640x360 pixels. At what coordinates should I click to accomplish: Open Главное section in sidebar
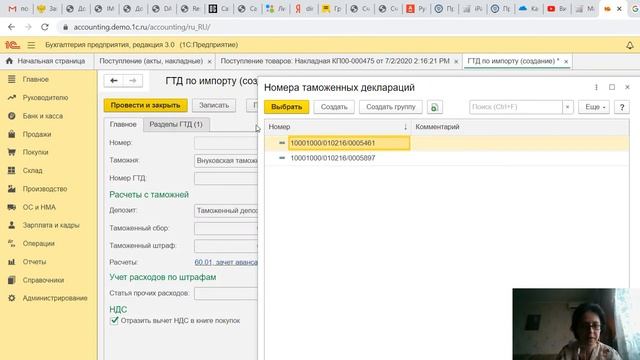36,80
